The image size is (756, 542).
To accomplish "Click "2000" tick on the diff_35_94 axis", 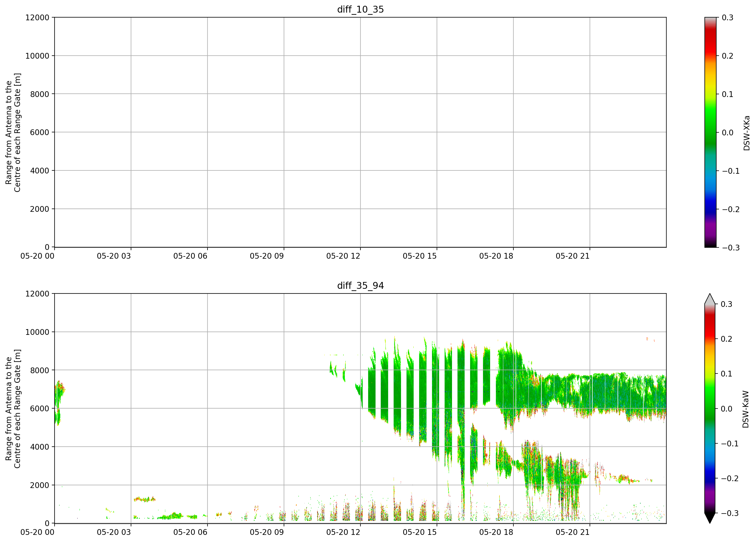I will pos(40,485).
